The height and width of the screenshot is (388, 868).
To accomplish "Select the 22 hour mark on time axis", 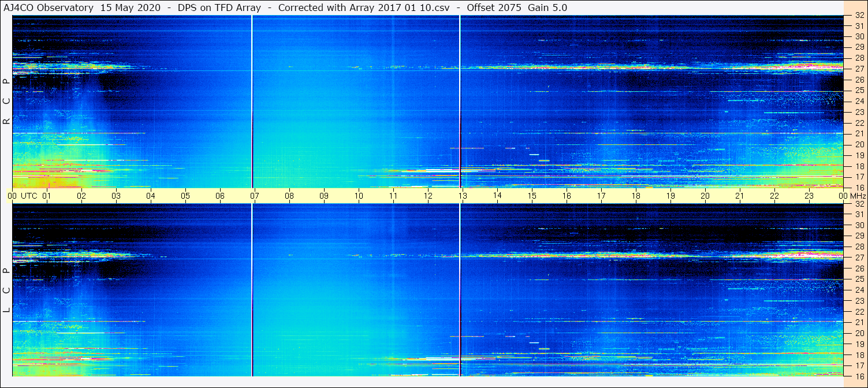I will [x=774, y=196].
